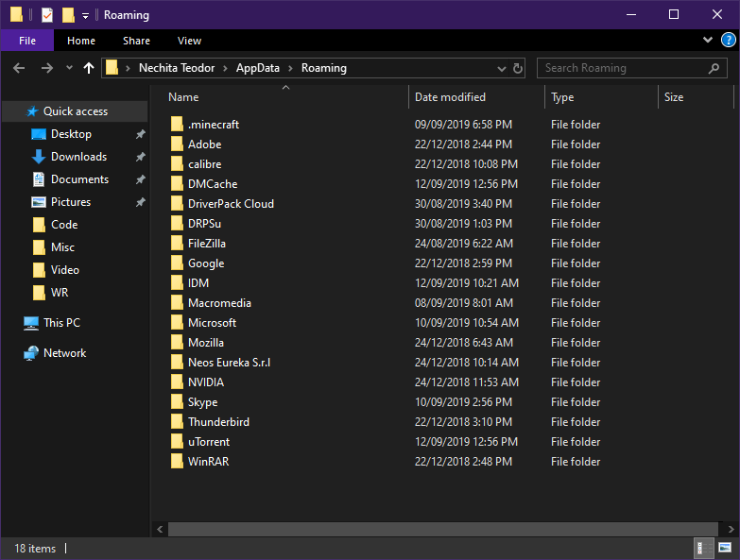The width and height of the screenshot is (740, 560).
Task: Click the Forward navigation arrow
Action: 46,68
